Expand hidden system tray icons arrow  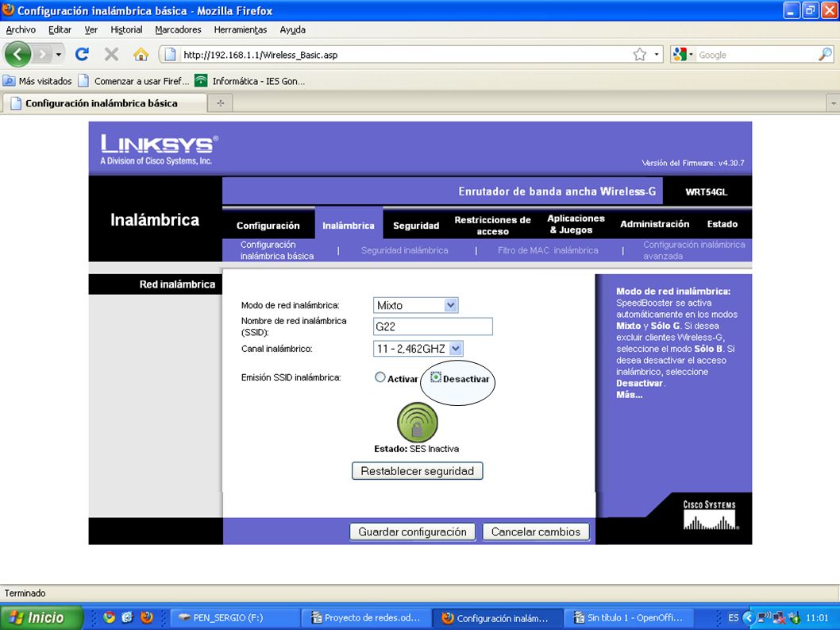click(x=749, y=617)
